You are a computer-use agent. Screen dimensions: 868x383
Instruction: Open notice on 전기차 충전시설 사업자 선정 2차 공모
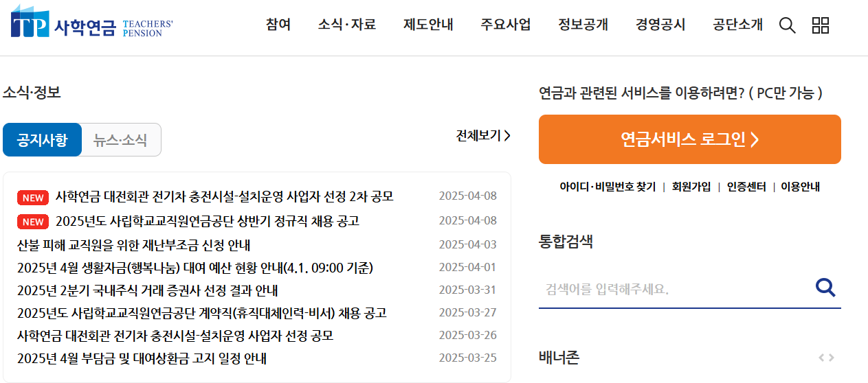225,197
